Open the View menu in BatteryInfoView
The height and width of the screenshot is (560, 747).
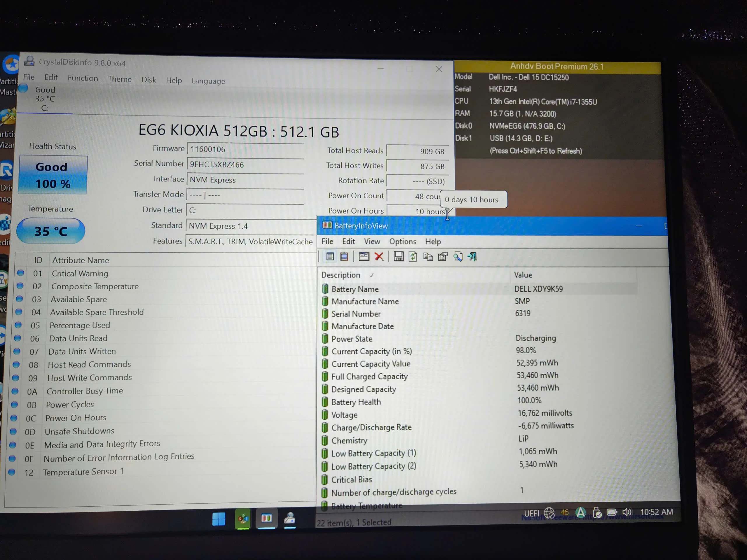(372, 241)
